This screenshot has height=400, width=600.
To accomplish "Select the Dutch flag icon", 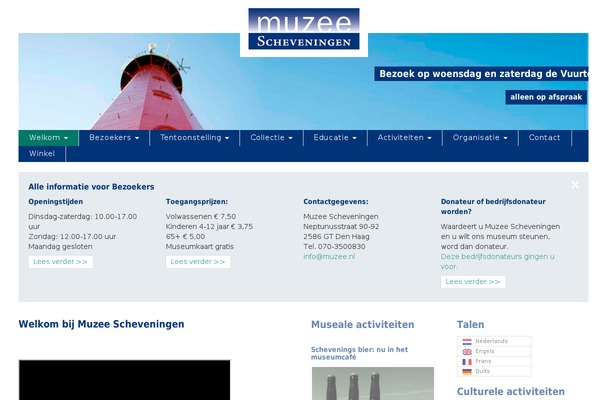I will pos(466,341).
